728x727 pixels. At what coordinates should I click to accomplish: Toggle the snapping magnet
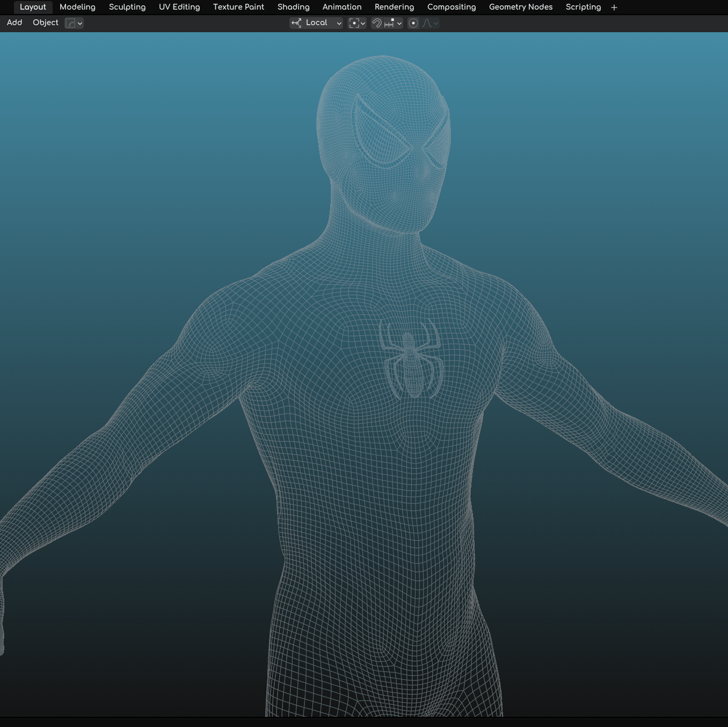point(377,23)
